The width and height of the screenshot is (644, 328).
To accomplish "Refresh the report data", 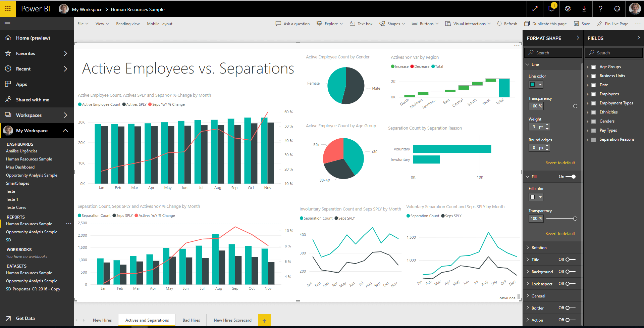I will (x=507, y=24).
